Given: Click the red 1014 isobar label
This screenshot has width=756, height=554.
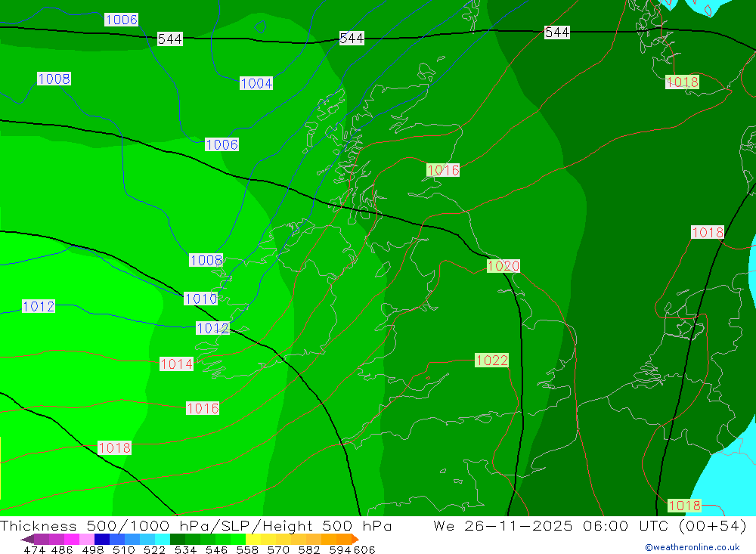Looking at the screenshot, I should (x=176, y=364).
